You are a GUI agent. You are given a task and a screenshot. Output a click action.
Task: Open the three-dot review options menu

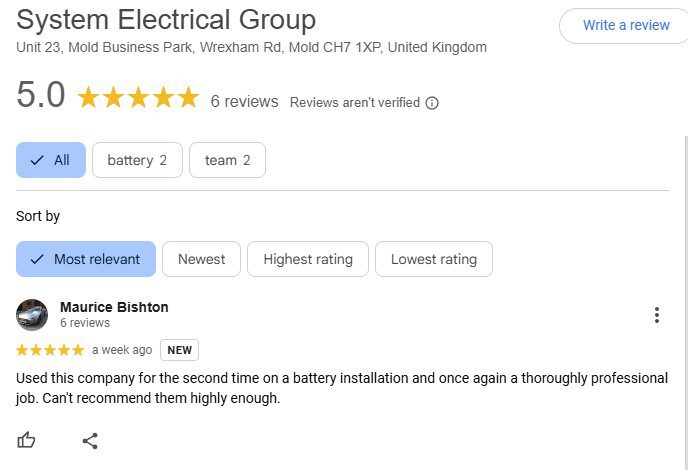click(x=657, y=315)
